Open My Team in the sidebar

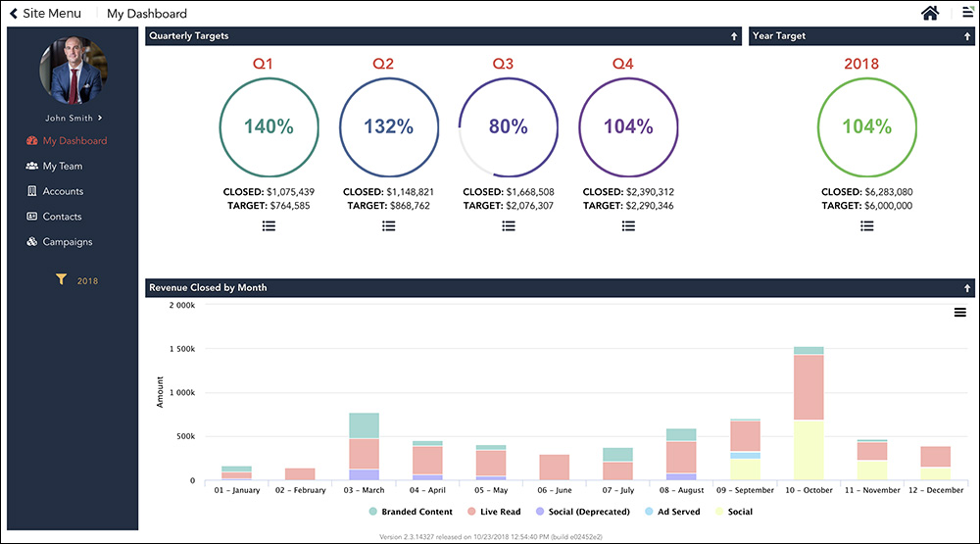tap(62, 166)
